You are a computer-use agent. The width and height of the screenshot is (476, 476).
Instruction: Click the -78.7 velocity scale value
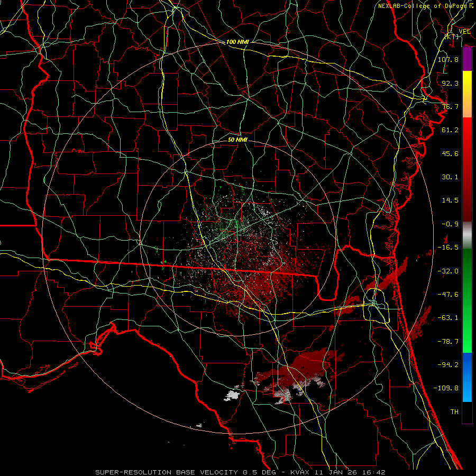click(448, 342)
